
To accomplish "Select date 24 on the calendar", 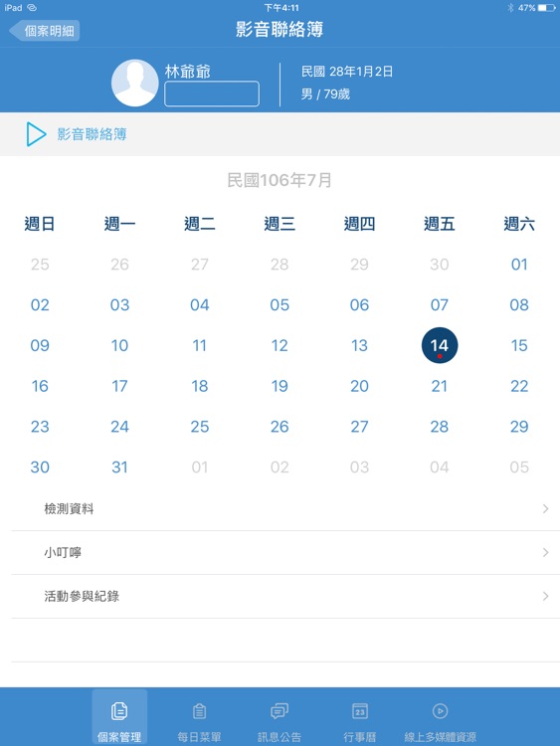I will coord(120,427).
